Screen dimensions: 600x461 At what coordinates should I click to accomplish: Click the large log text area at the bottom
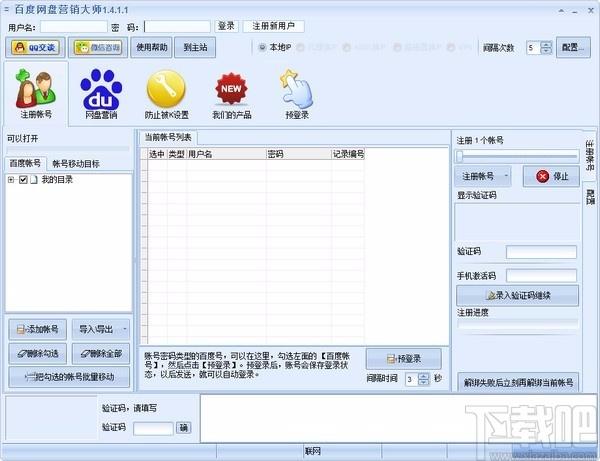pyautogui.click(x=397, y=419)
